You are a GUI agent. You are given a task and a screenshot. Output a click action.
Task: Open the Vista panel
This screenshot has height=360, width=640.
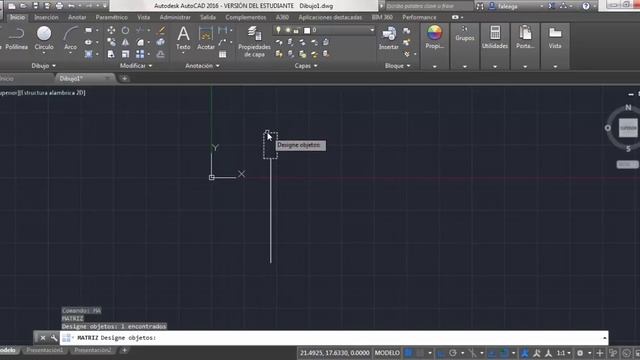tap(555, 37)
